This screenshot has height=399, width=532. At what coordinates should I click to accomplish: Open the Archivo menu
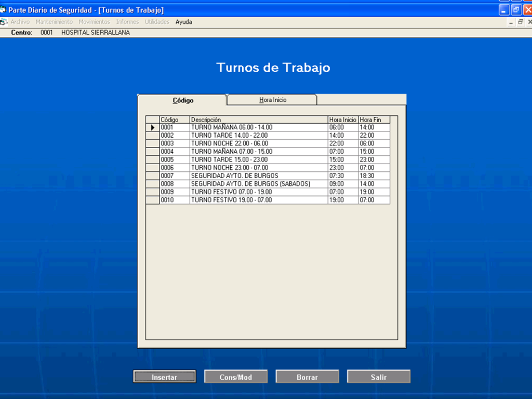tap(20, 22)
